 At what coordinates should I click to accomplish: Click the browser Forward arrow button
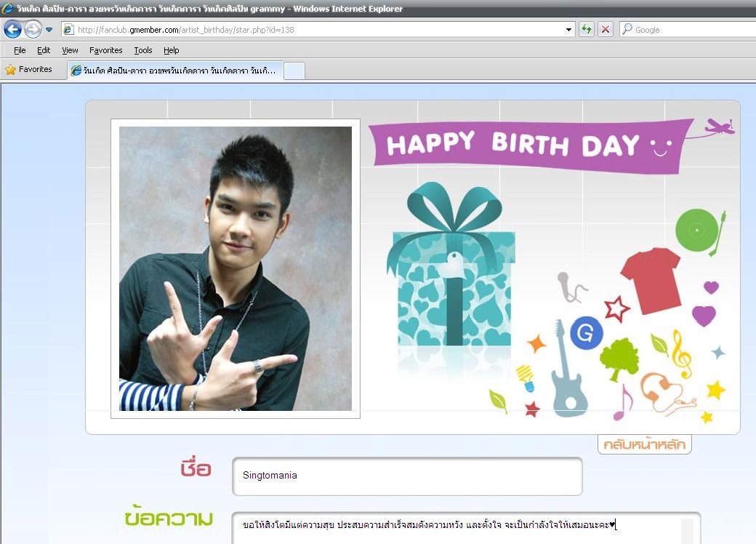coord(33,29)
